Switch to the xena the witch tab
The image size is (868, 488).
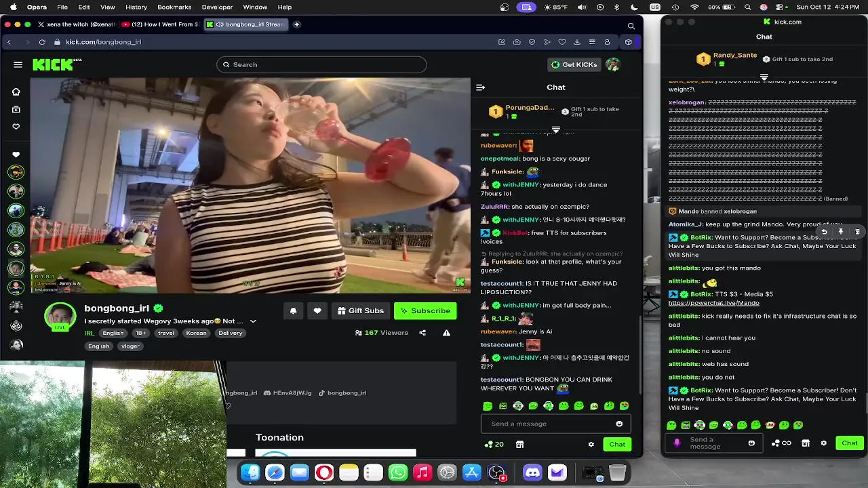click(x=77, y=24)
